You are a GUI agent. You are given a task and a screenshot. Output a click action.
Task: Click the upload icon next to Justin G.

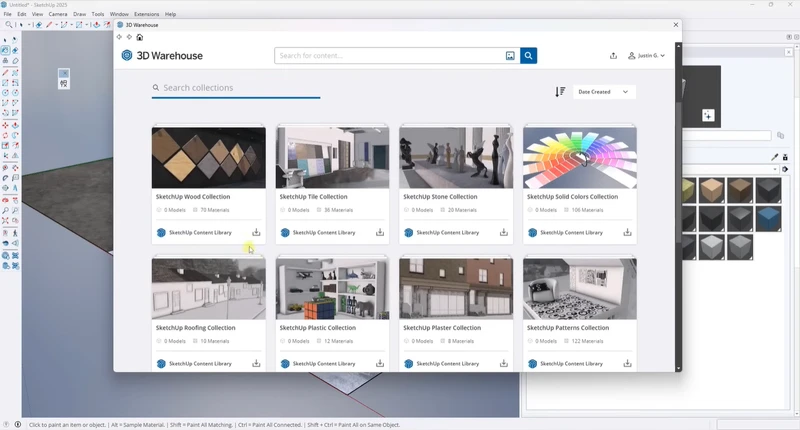(613, 56)
